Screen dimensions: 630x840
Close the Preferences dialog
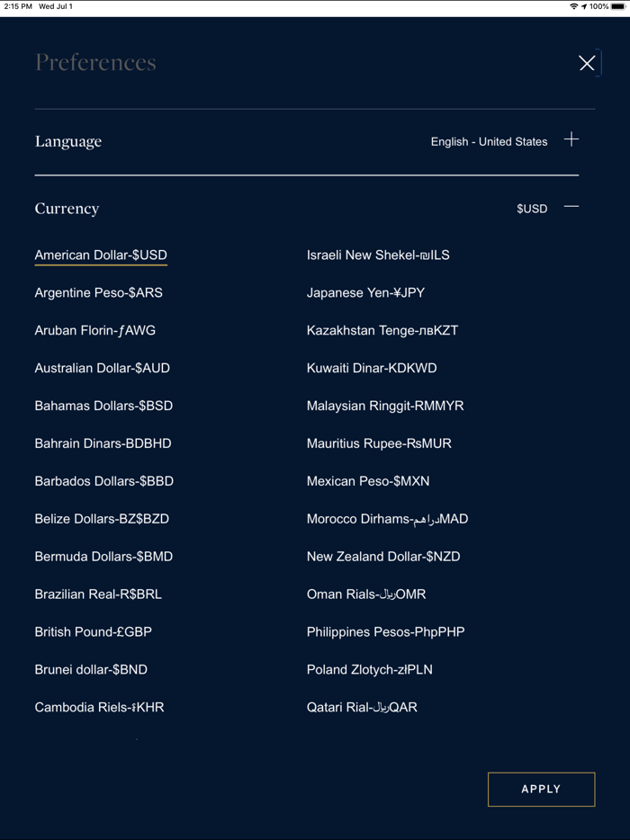click(588, 63)
